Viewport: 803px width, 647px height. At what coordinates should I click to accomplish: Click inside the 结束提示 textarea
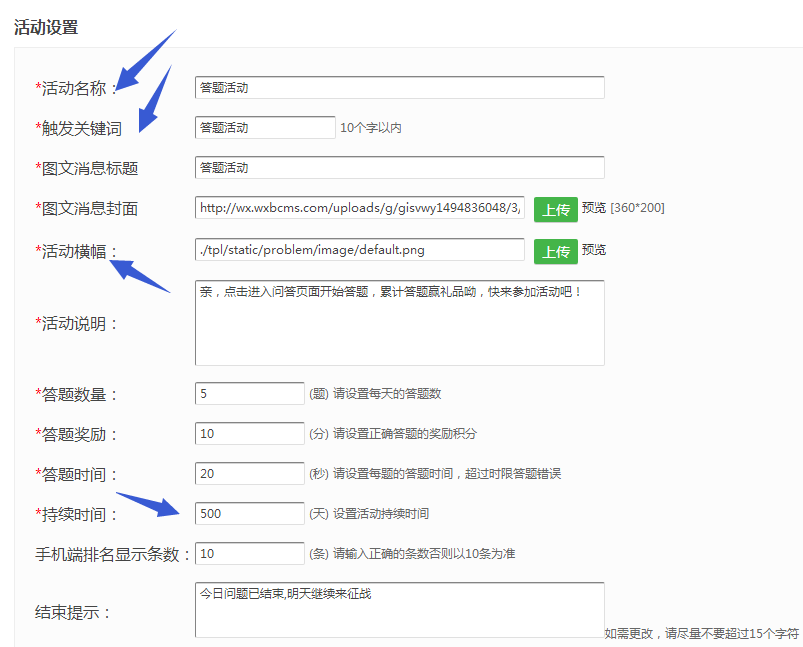tap(399, 610)
